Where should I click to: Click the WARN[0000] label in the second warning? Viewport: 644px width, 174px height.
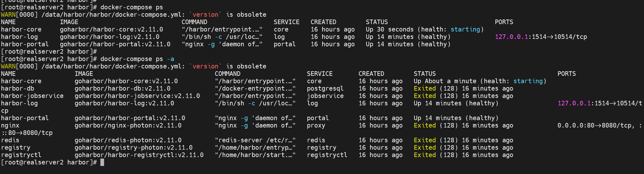(19, 66)
